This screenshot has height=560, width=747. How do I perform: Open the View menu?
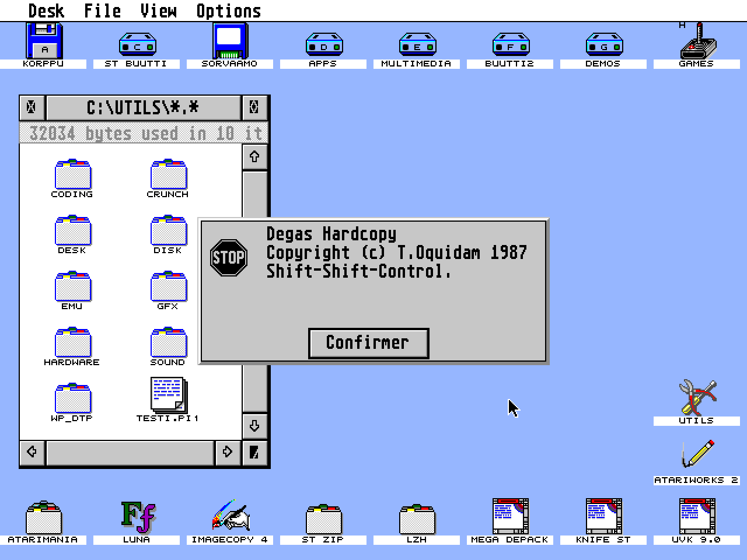[x=158, y=10]
